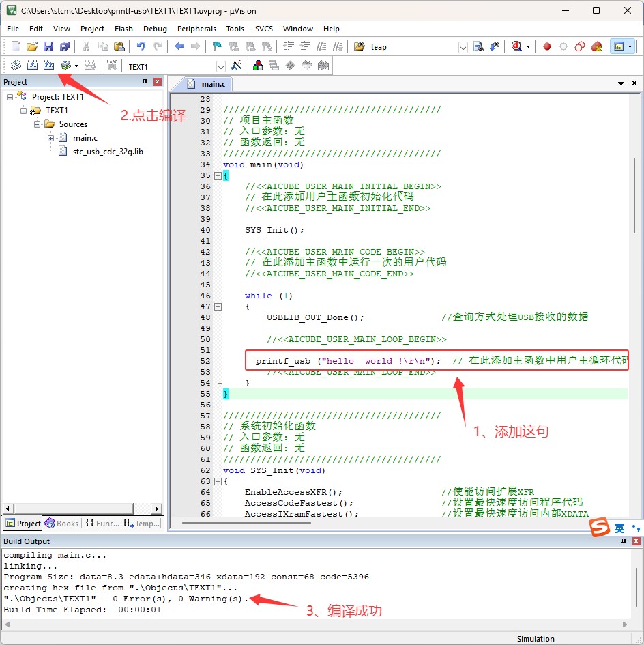
Task: Click the Build Output horizontal scroll right arrow
Action: pos(625,625)
